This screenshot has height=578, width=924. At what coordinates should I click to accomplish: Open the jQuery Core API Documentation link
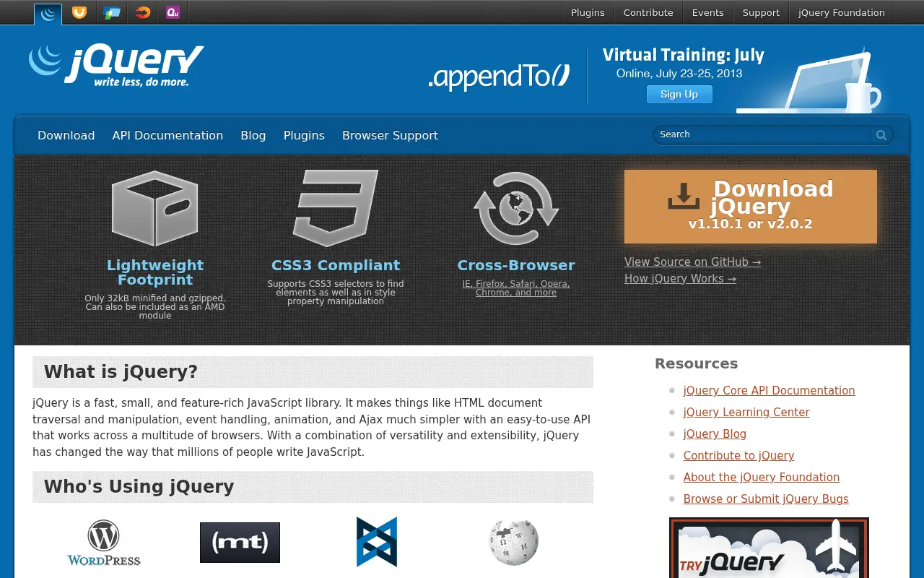coord(769,391)
